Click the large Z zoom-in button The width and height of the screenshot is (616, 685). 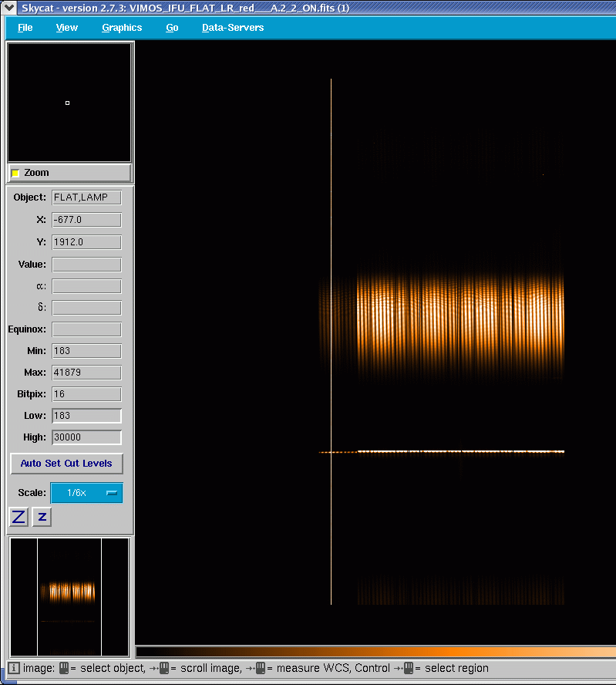click(x=19, y=517)
